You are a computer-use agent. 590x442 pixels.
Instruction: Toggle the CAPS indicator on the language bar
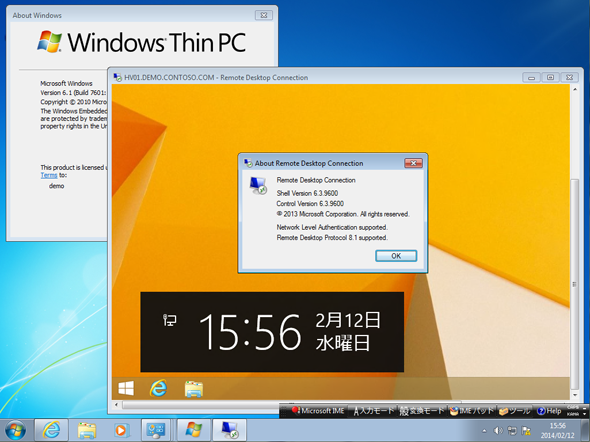click(573, 408)
